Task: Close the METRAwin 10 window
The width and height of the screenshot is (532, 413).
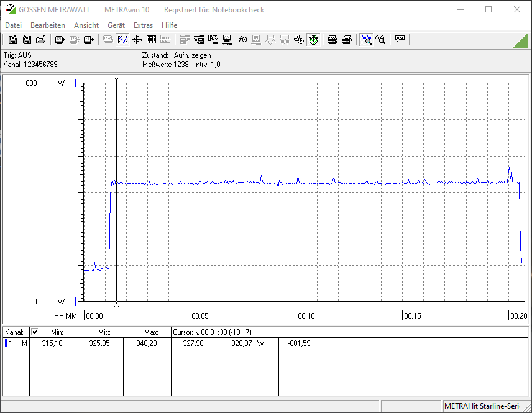Action: (x=516, y=9)
